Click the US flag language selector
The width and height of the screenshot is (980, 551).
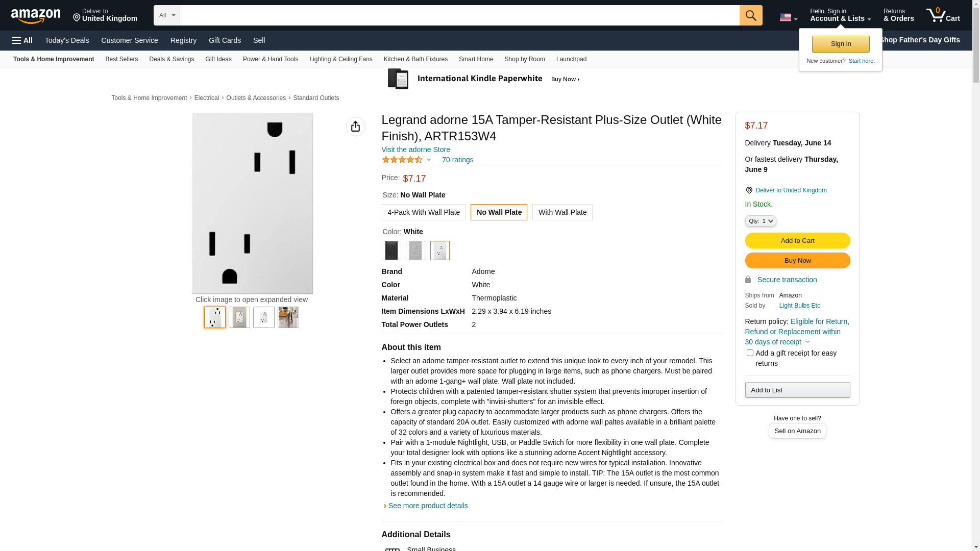point(788,17)
